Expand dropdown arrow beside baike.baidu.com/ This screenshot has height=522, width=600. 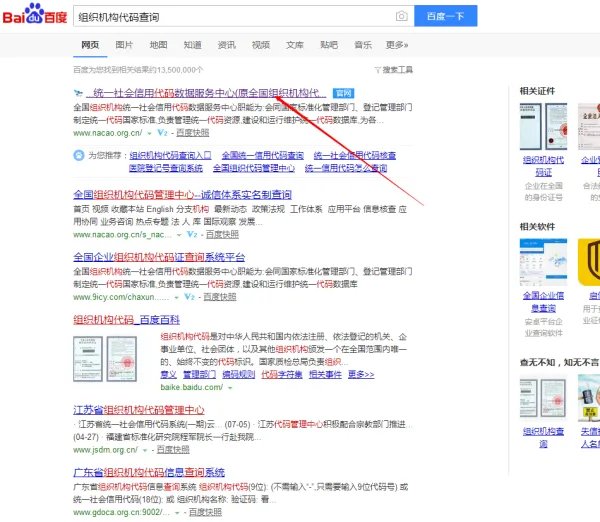(x=230, y=388)
